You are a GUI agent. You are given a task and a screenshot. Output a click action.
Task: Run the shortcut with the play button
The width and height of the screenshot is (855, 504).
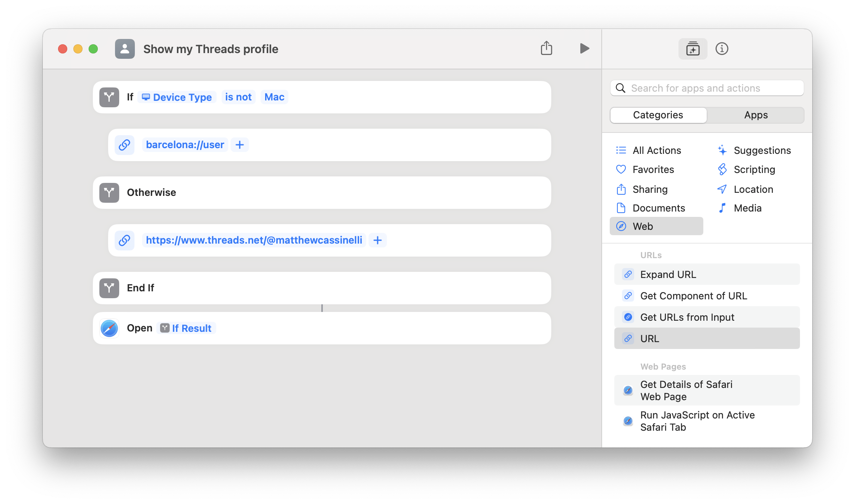coord(584,48)
